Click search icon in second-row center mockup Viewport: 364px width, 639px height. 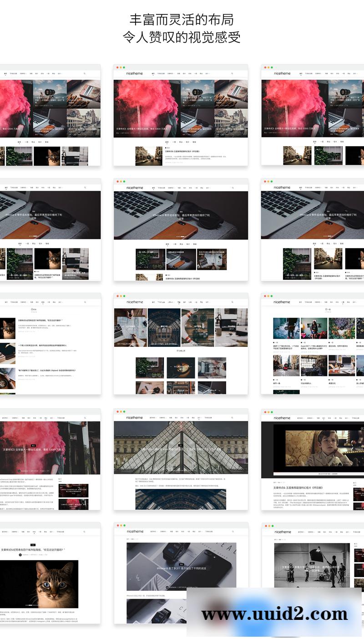pos(232,188)
